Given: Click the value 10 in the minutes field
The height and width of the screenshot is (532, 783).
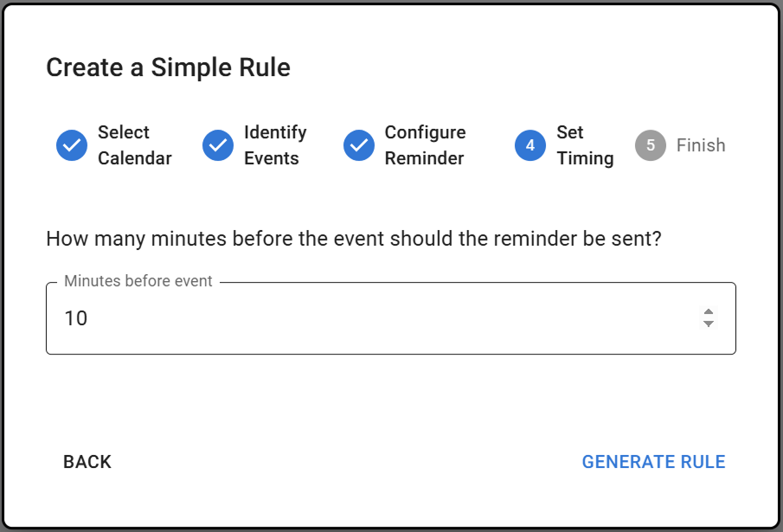Looking at the screenshot, I should tap(76, 318).
